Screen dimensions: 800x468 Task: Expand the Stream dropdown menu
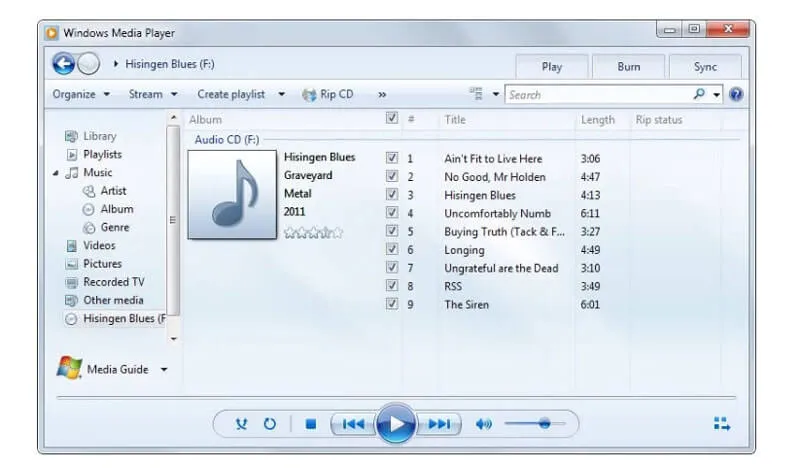point(153,94)
